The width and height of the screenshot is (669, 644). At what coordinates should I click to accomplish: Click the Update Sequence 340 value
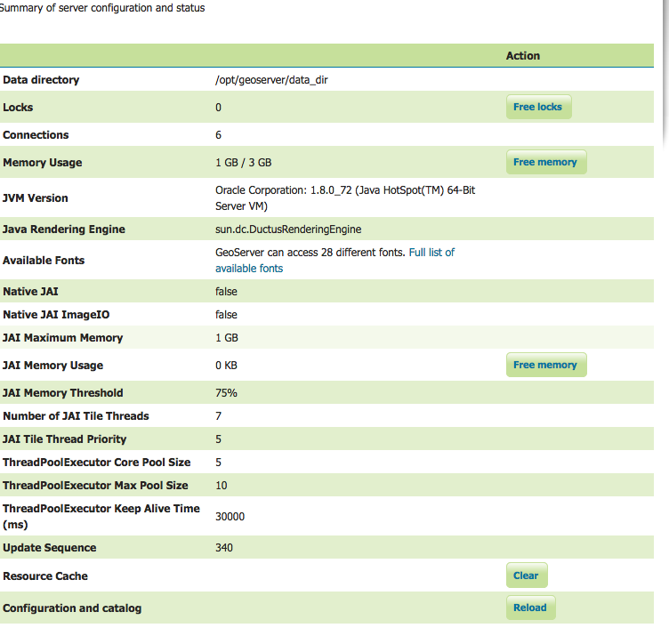point(224,548)
